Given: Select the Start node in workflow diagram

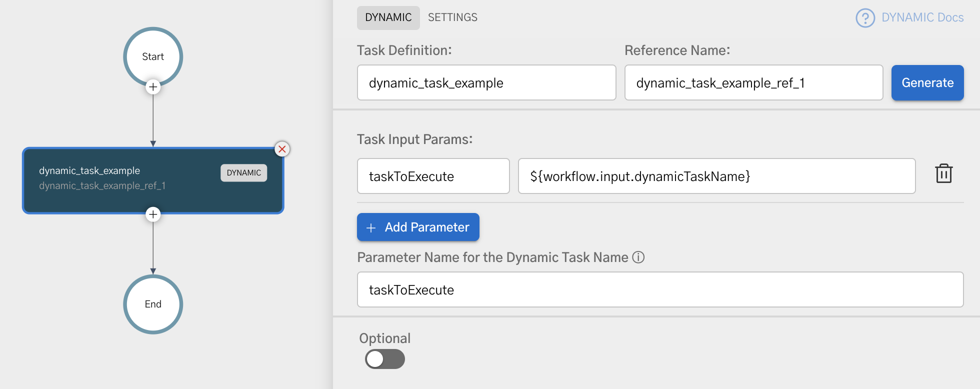Looking at the screenshot, I should 153,56.
